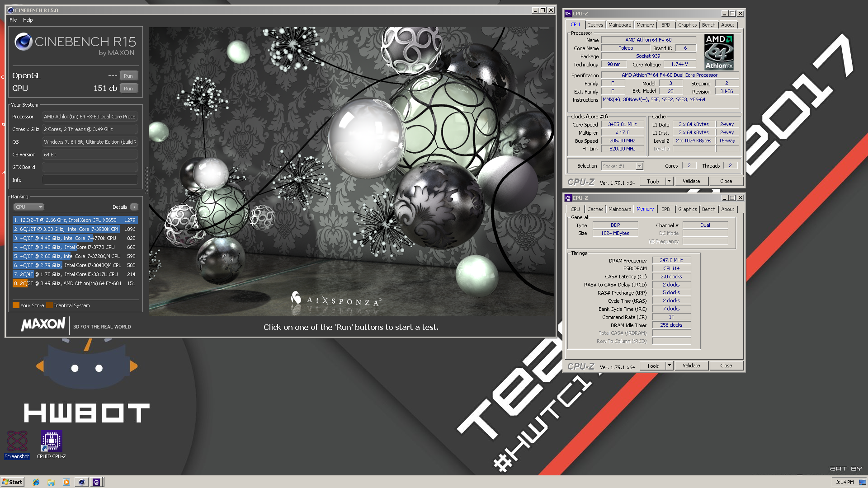Open the File menu in Cinebench
868x488 pixels.
pos(13,20)
